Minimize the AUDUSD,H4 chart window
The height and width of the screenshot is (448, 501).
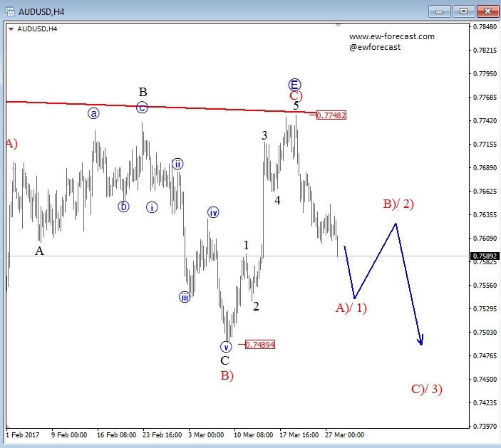439,12
